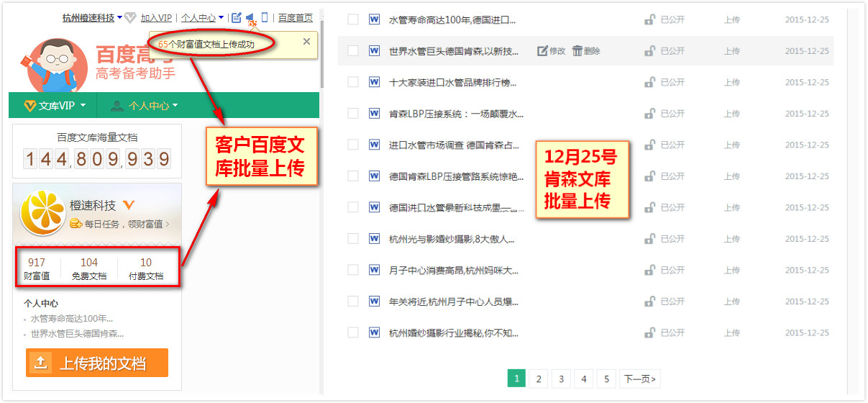Close the 财富值文档上传成功 notification popup
868x403 pixels.
pyautogui.click(x=306, y=42)
